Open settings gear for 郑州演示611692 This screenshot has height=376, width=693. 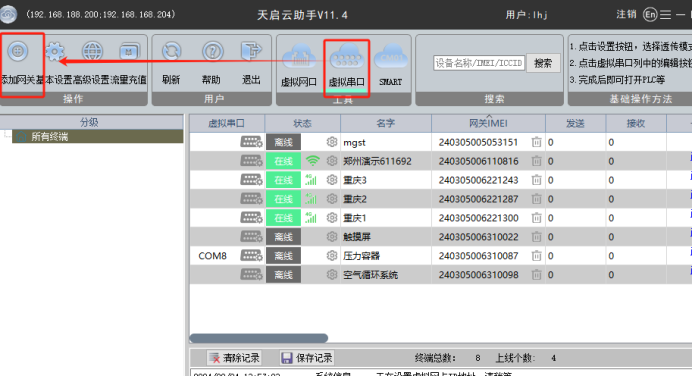click(331, 161)
